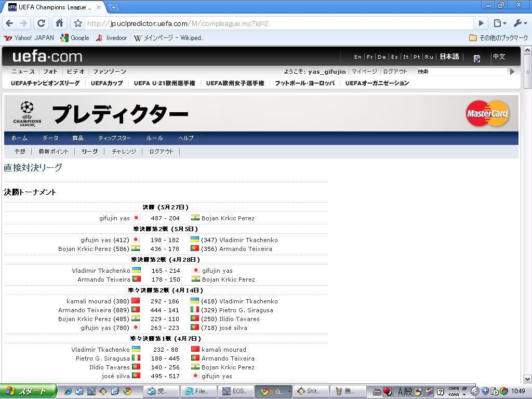Open the Google bookmark
This screenshot has height=399, width=532.
tap(75, 38)
